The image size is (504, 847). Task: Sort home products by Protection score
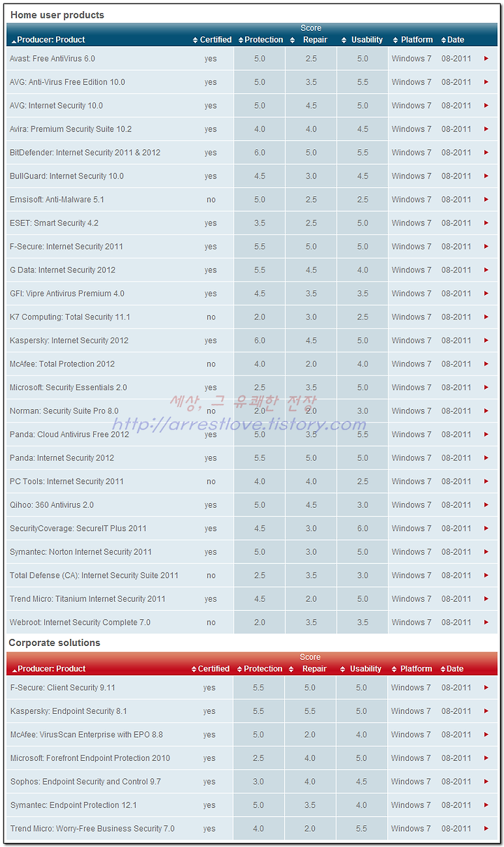[260, 40]
